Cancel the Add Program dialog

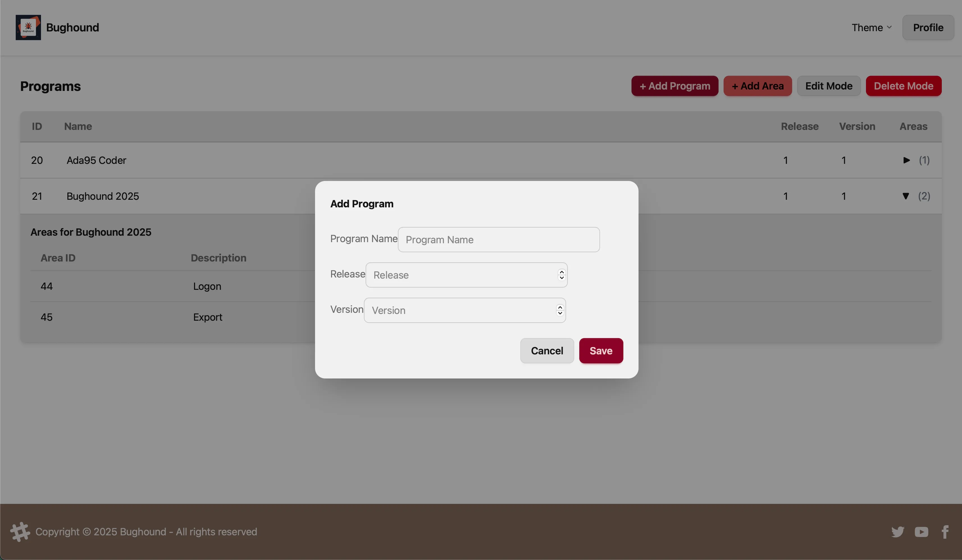[547, 351]
